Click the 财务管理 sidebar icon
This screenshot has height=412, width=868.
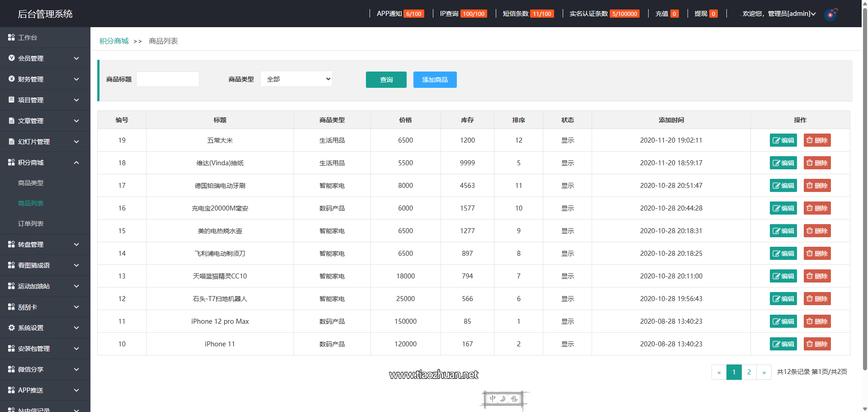coord(11,79)
